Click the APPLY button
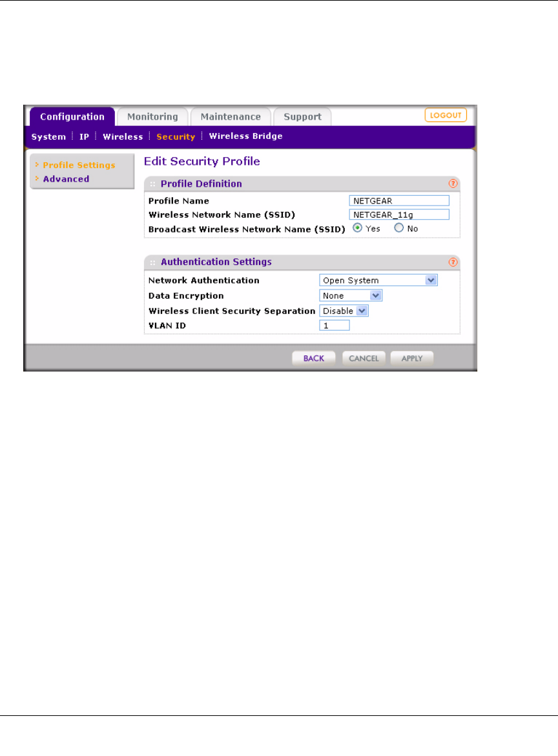Viewport: 558px width, 756px height. (x=412, y=358)
